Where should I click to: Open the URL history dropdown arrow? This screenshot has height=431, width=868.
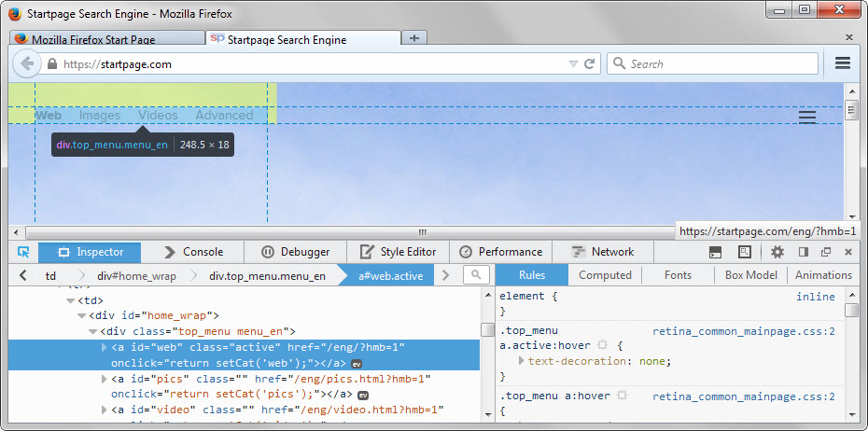(573, 64)
